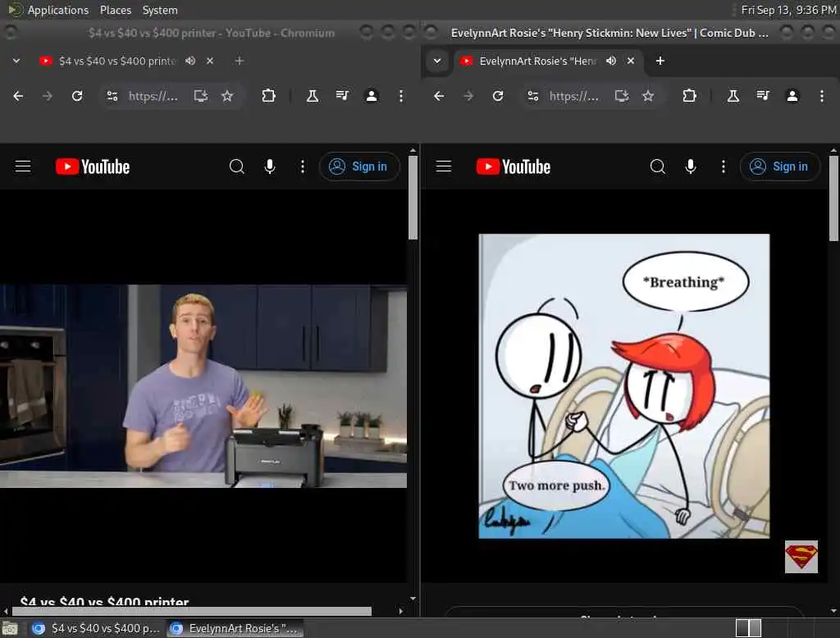The width and height of the screenshot is (840, 638).
Task: Open profile icon in left Chromium toolbar
Action: point(372,96)
